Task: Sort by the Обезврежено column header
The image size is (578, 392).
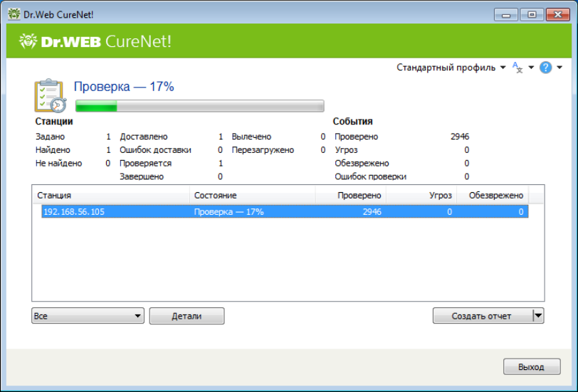Action: pos(493,195)
